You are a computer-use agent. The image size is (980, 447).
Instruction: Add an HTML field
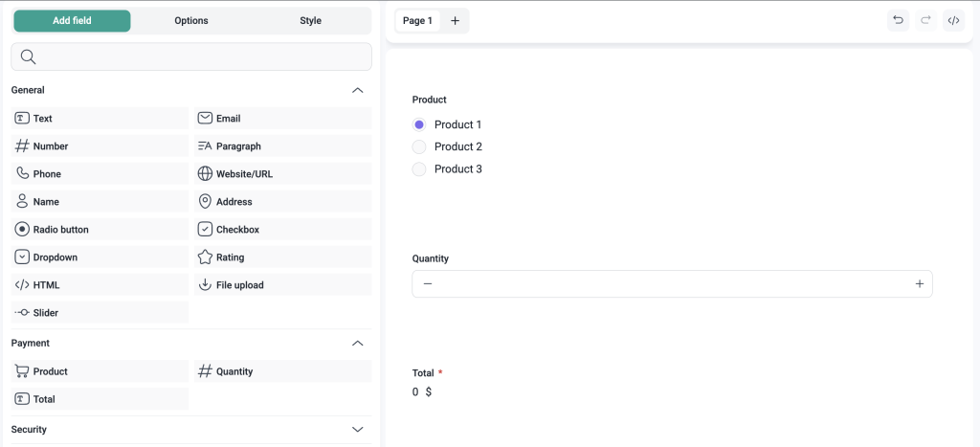pyautogui.click(x=100, y=285)
